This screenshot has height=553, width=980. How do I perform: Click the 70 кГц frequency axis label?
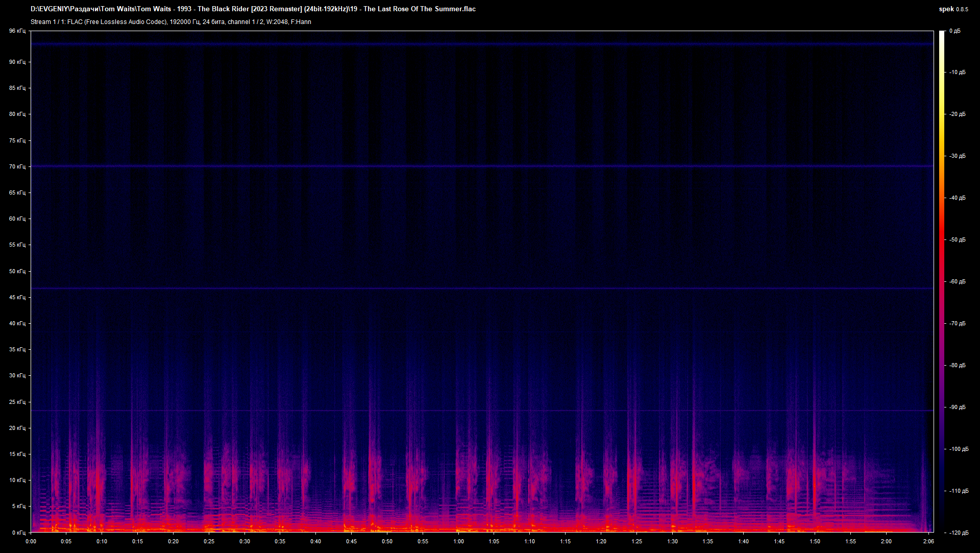click(x=17, y=166)
